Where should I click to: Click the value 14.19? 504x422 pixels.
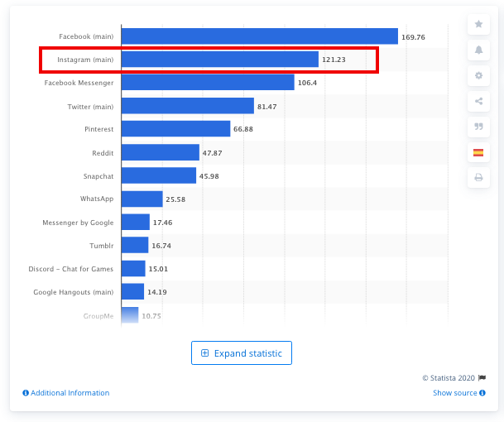click(x=157, y=292)
